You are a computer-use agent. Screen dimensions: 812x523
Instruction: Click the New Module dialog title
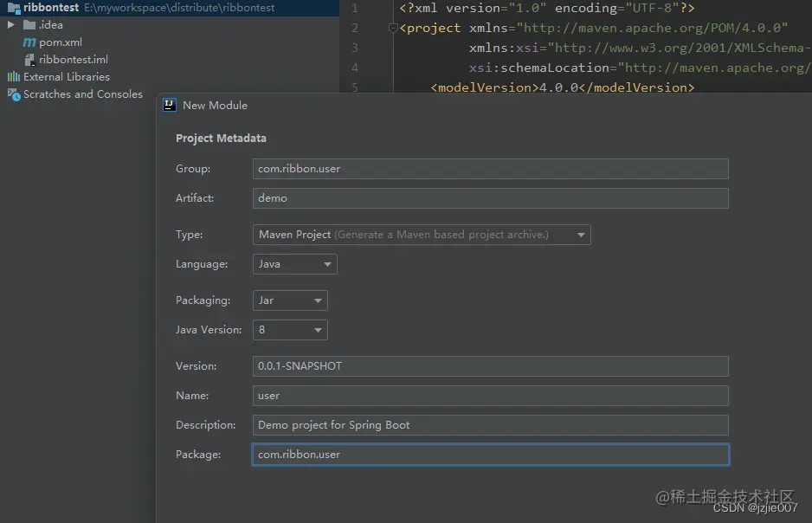215,106
